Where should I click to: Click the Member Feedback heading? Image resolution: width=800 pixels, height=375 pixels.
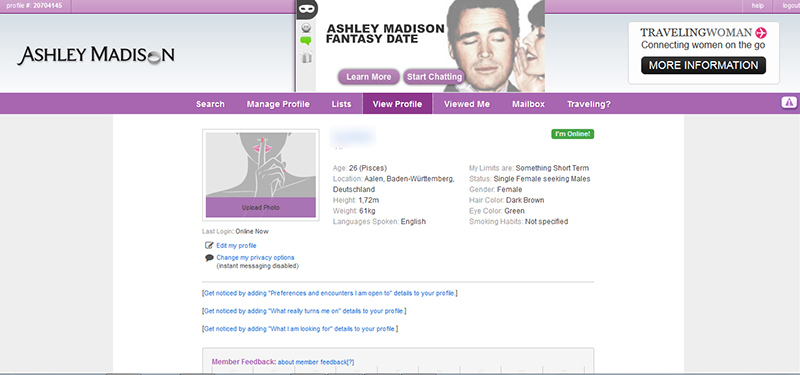point(244,362)
